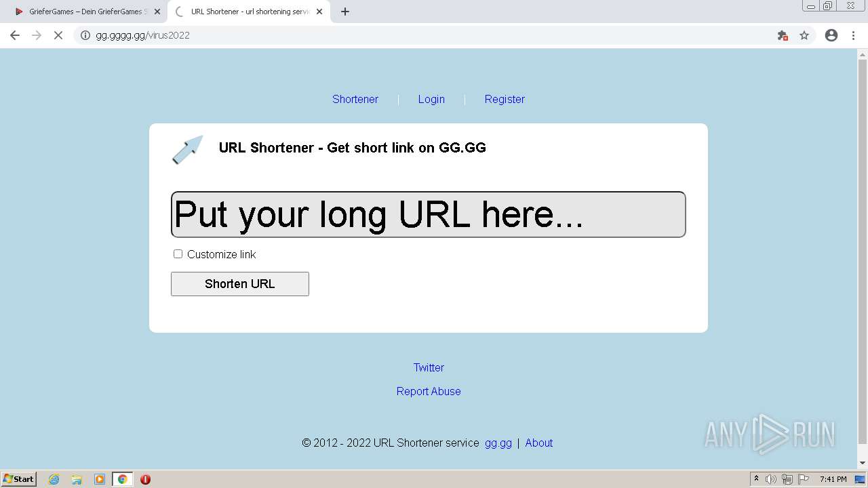Click the page heading text 'URL Shortener - Get short link on GG.GG'

[353, 148]
